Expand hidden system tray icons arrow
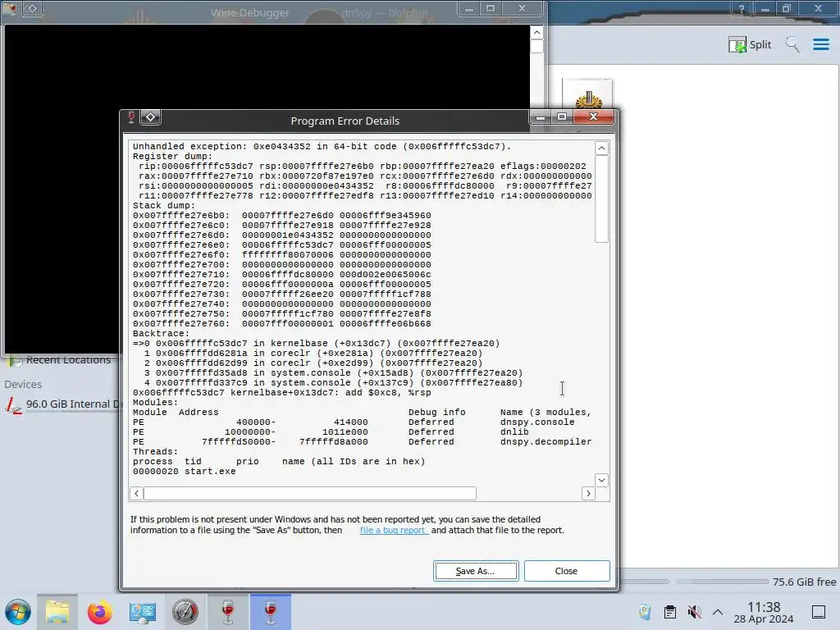The image size is (840, 630). point(718,612)
